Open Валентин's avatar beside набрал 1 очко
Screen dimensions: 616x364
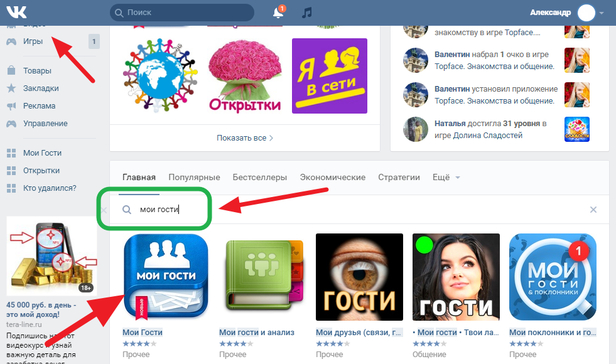click(x=416, y=60)
